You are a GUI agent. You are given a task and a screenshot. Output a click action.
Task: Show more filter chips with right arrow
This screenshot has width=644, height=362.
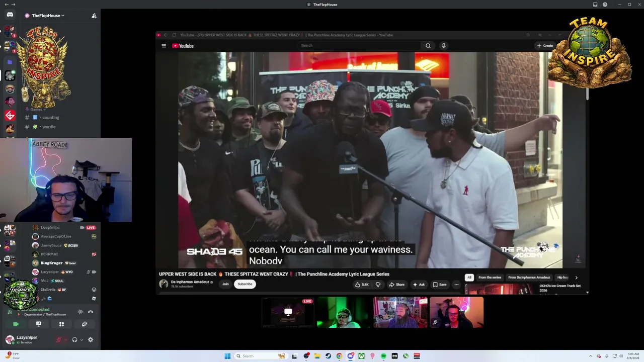pyautogui.click(x=576, y=278)
